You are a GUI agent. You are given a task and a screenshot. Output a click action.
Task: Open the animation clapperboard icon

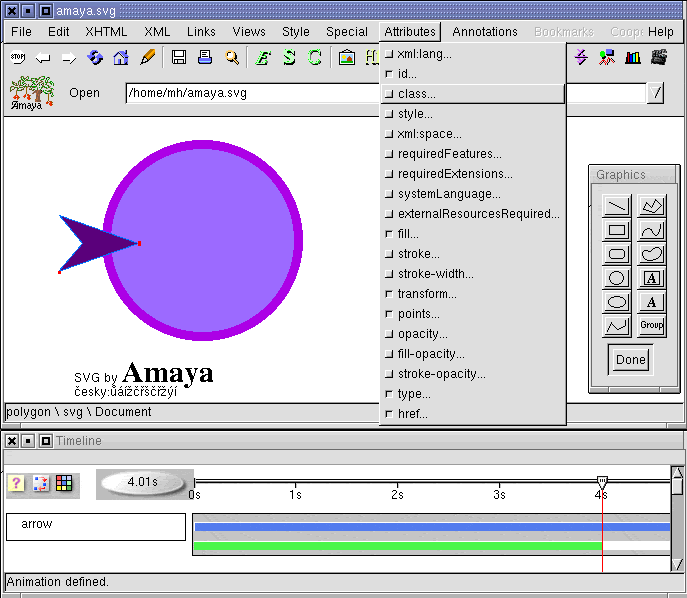click(659, 57)
